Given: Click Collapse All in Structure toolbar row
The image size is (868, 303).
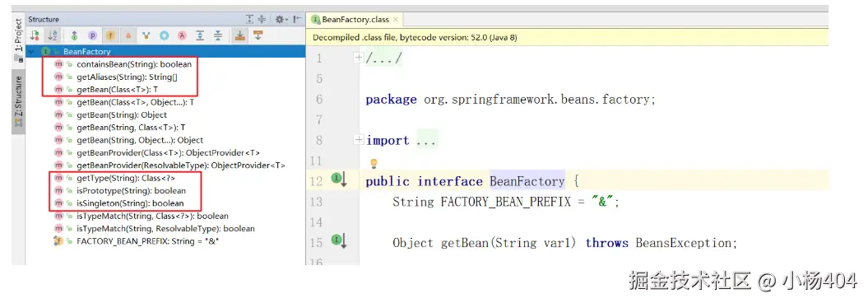Looking at the screenshot, I should tap(218, 35).
